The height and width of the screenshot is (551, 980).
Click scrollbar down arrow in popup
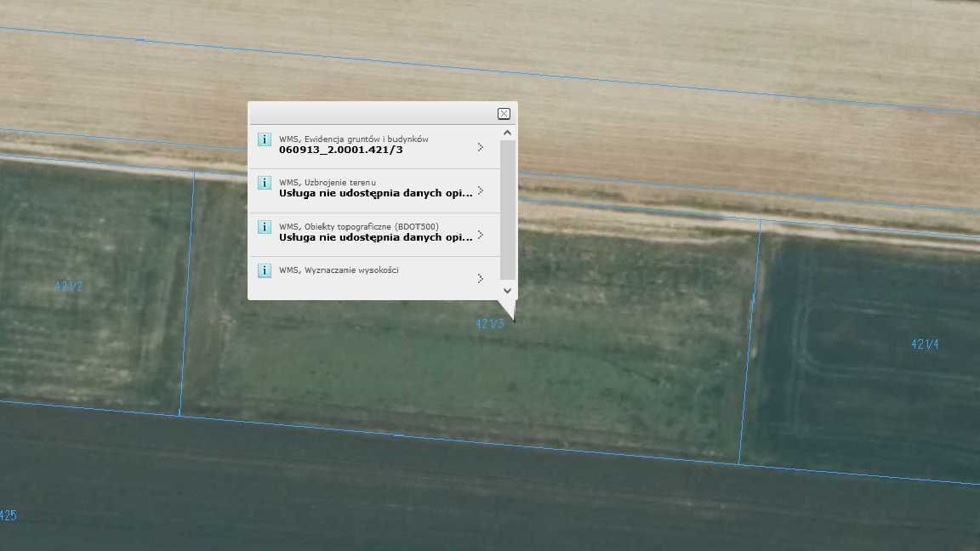click(x=508, y=291)
